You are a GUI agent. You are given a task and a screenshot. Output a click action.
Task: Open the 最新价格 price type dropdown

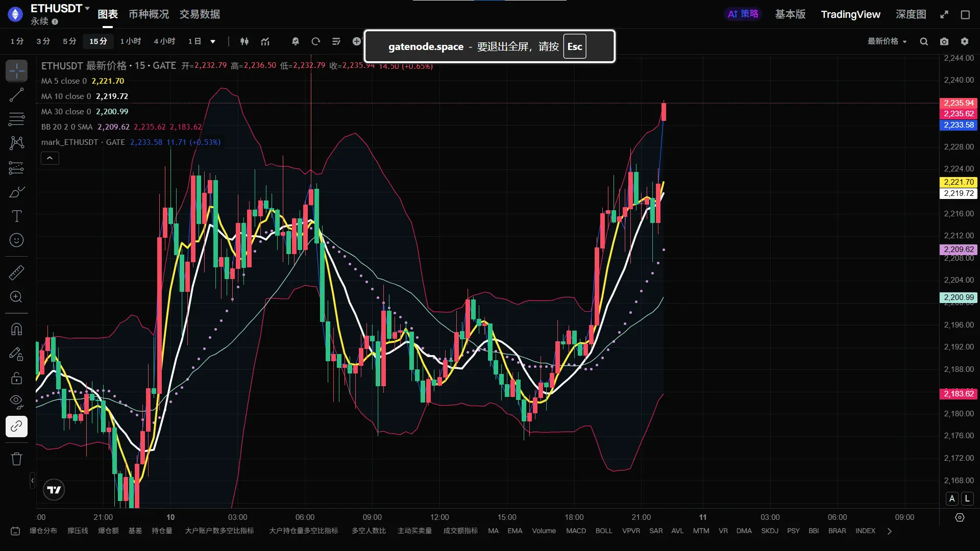[x=887, y=41]
